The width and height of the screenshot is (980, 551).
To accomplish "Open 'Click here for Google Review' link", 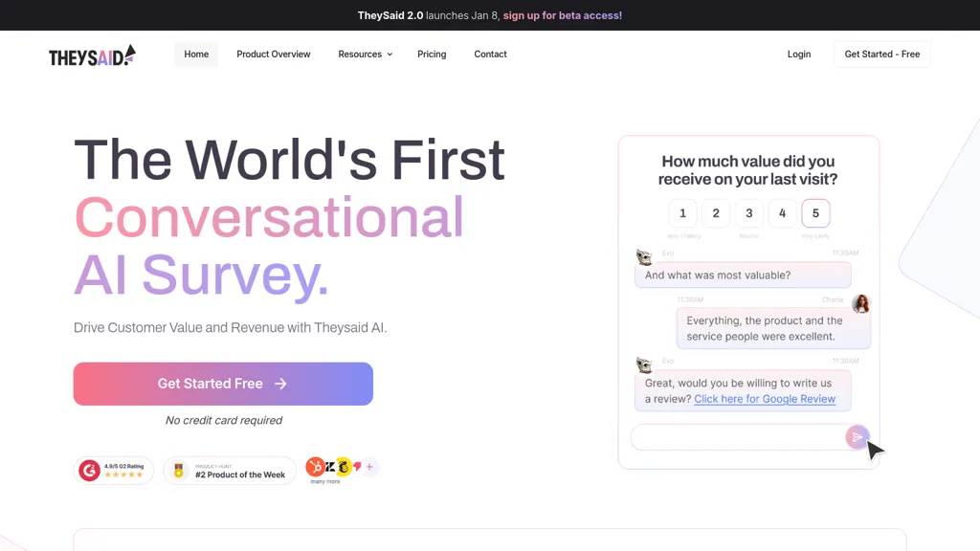I will pos(765,399).
